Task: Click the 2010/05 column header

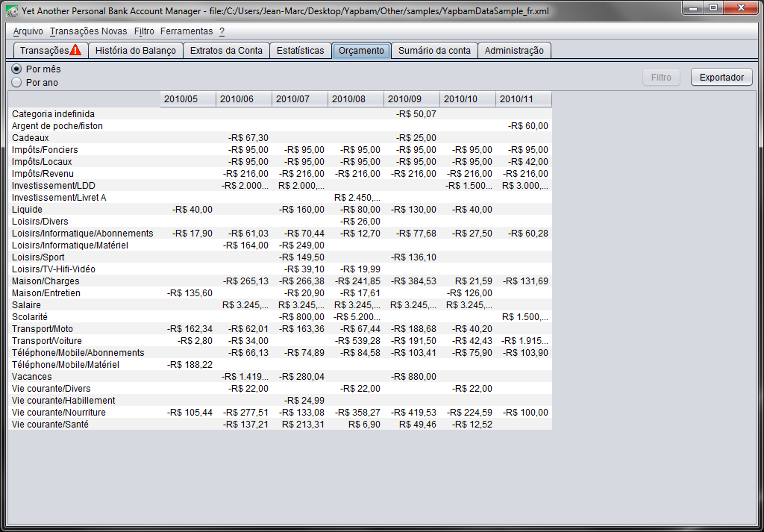Action: (x=188, y=99)
